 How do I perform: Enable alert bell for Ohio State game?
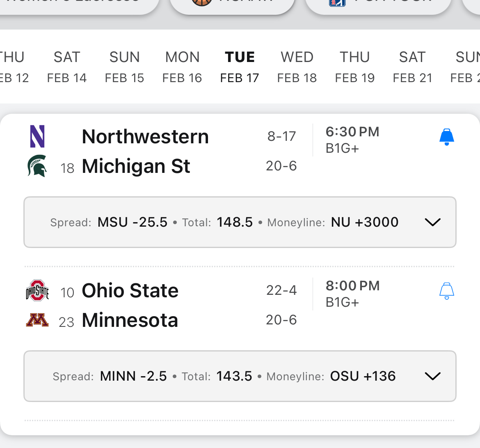pos(446,291)
